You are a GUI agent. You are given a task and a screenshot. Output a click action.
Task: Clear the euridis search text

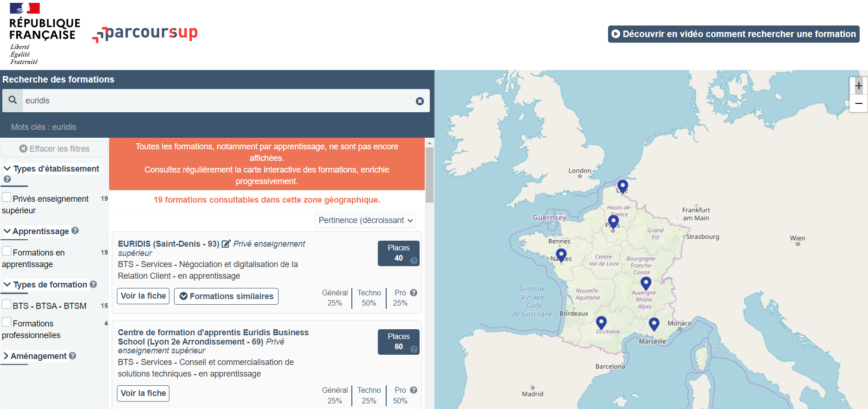[x=420, y=101]
